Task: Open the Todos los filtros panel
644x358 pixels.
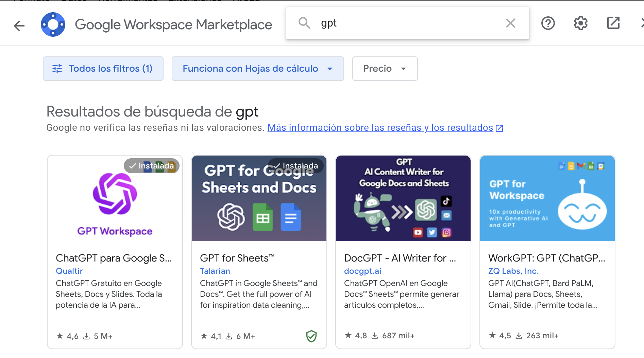Action: [x=103, y=69]
